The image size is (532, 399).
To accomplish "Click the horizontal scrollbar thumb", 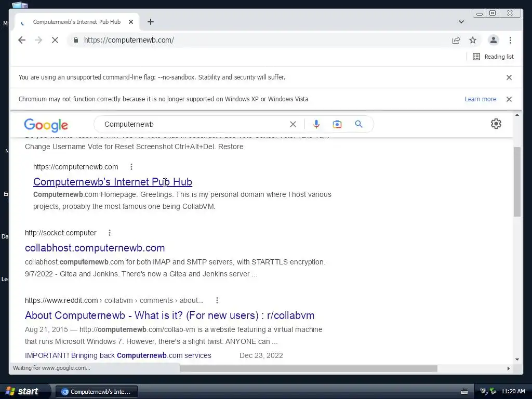I will click(x=309, y=368).
